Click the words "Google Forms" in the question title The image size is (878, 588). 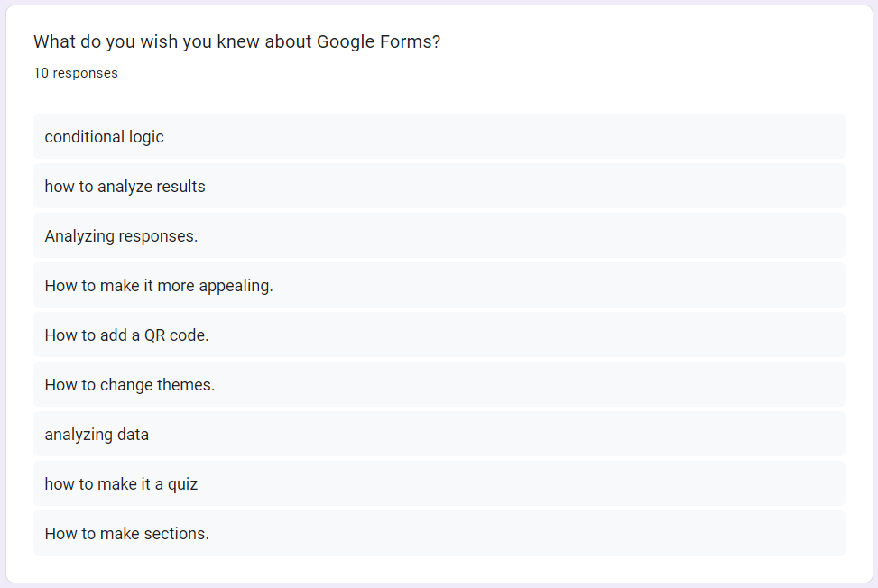pyautogui.click(x=376, y=41)
